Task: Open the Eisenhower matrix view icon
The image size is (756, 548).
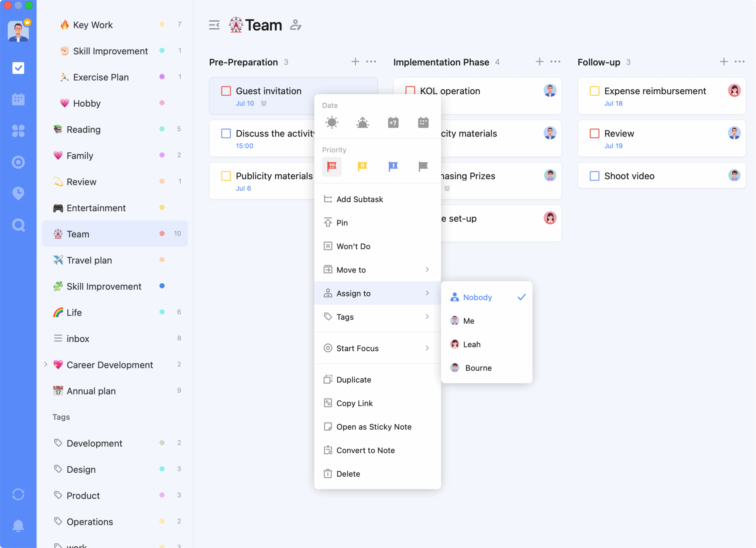Action: pos(18,130)
